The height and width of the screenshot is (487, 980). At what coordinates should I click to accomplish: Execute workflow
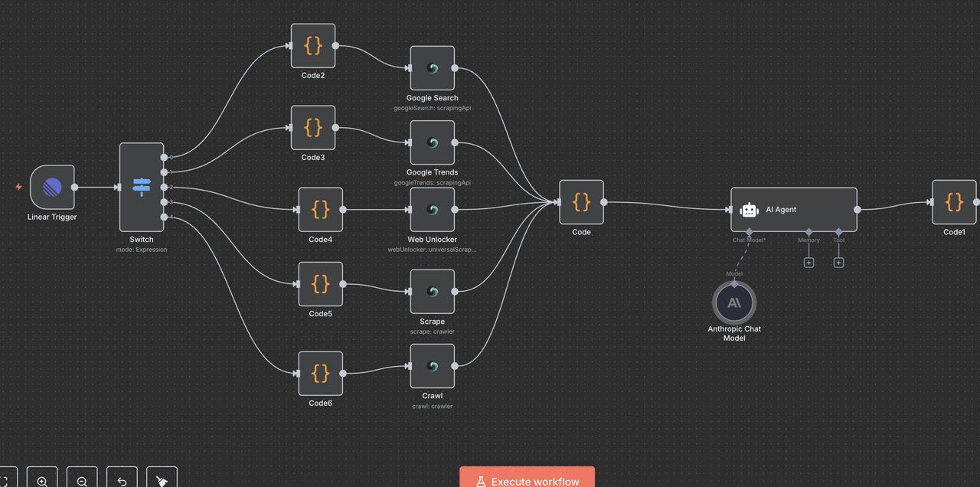(x=527, y=479)
